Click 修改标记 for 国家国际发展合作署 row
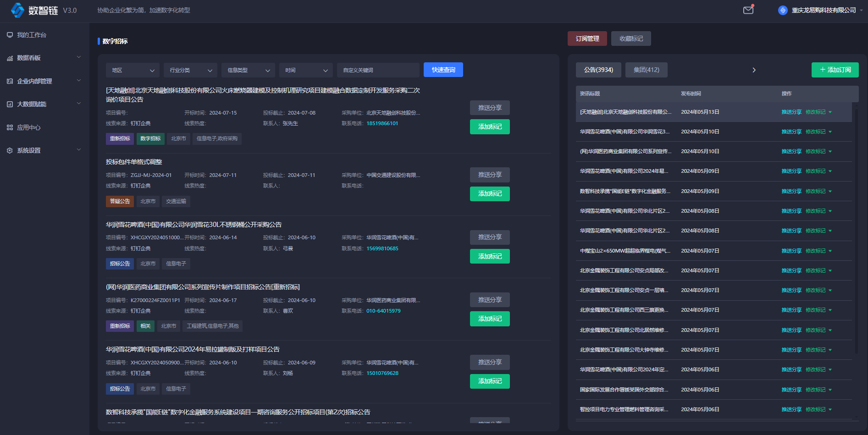 (x=815, y=390)
